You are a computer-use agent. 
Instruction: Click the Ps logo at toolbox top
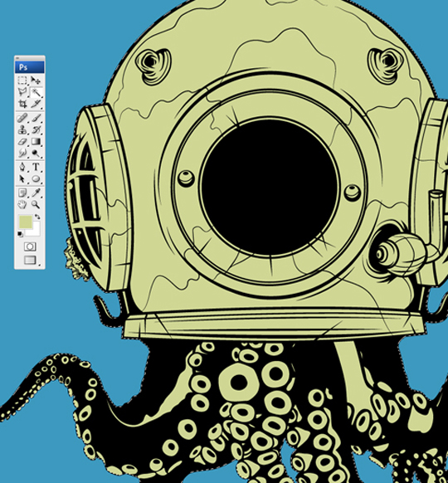pos(30,67)
